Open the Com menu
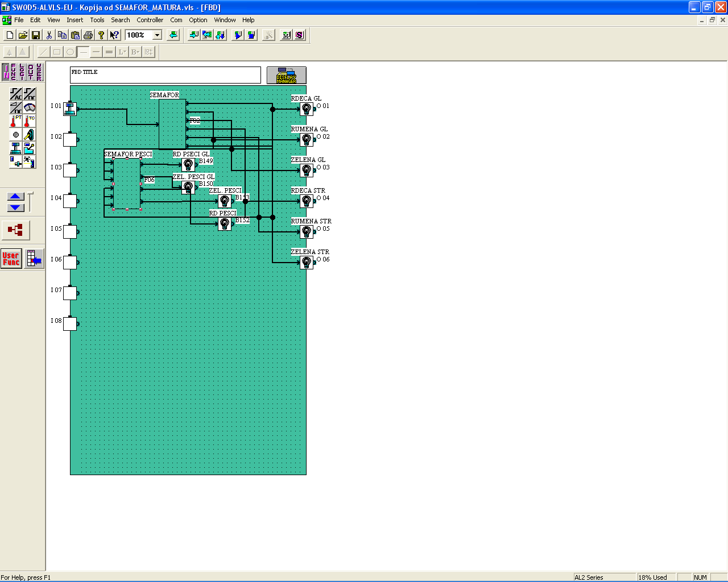Screen dimensions: 728x582 [x=176, y=20]
